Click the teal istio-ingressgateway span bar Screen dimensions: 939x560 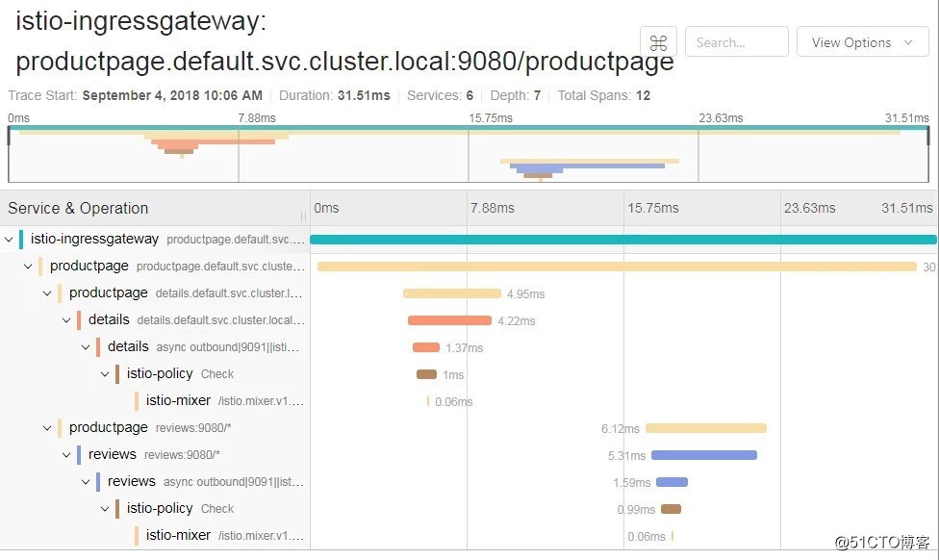pyautogui.click(x=623, y=240)
